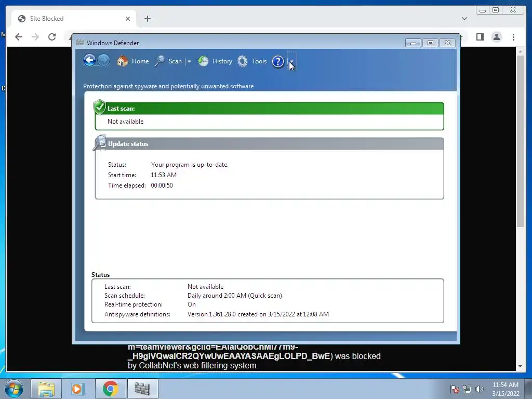Click the Chrome scrollbar up arrow
This screenshot has height=399, width=532.
521,51
